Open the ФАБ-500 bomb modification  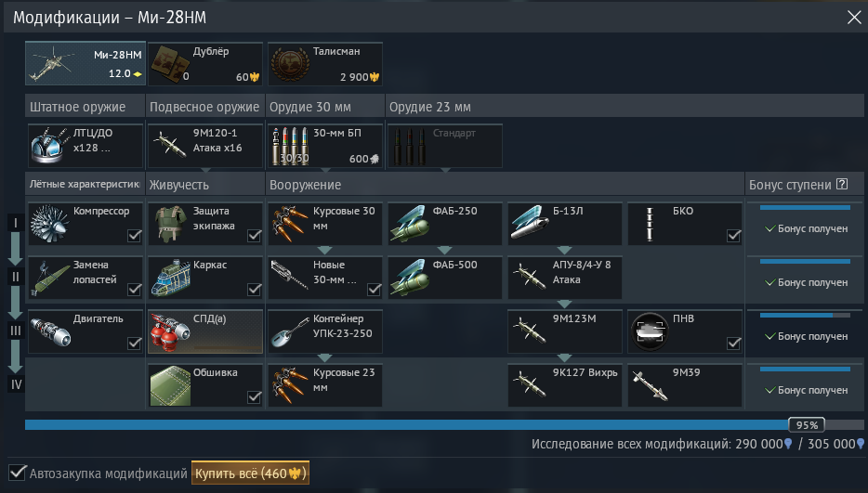445,278
